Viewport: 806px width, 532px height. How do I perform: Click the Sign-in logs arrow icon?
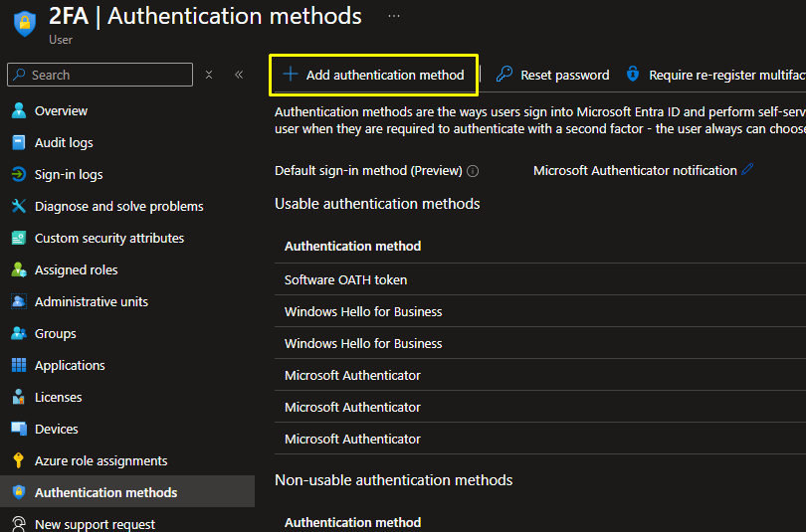[x=18, y=174]
